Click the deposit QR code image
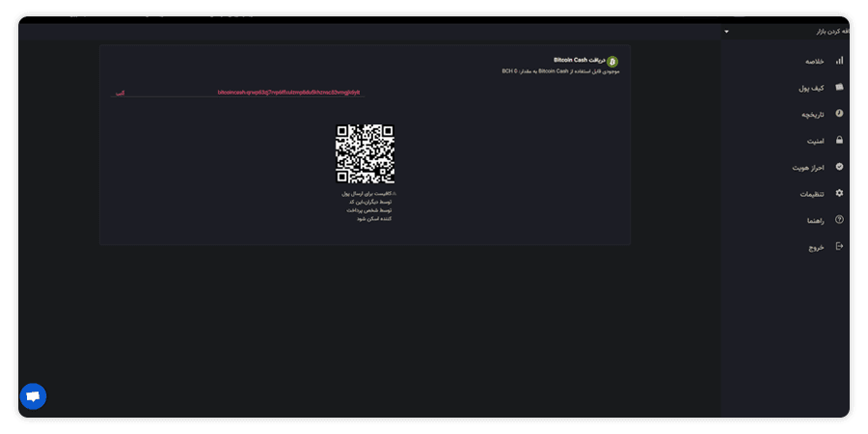868x434 pixels. (365, 154)
